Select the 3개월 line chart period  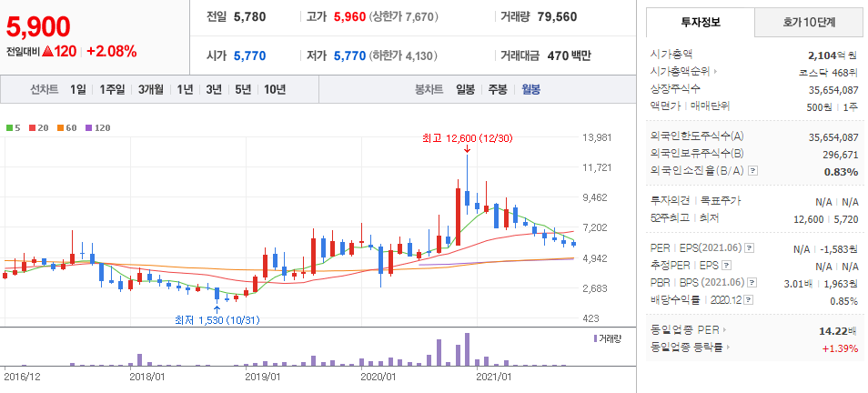pos(150,90)
